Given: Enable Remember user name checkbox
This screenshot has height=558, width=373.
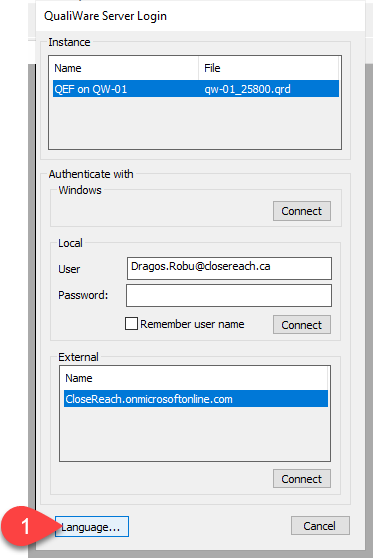Looking at the screenshot, I should 131,324.
